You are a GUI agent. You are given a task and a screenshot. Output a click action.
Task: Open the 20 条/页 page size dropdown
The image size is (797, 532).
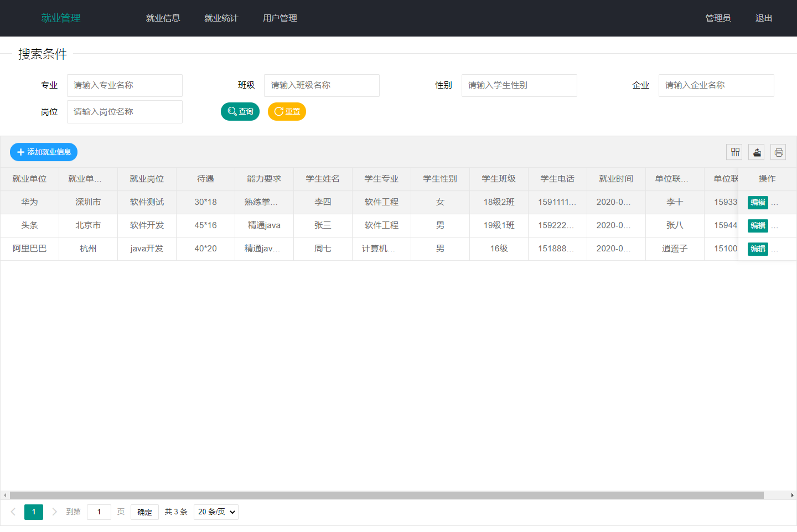(x=216, y=512)
